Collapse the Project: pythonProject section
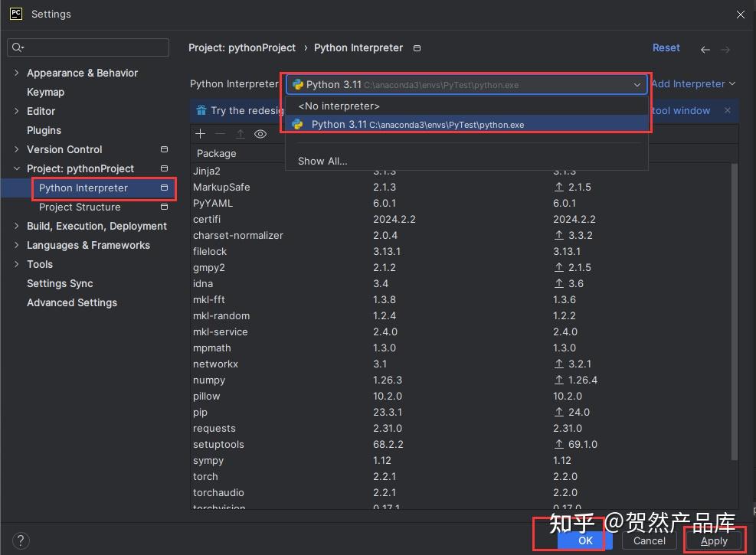 pyautogui.click(x=16, y=168)
